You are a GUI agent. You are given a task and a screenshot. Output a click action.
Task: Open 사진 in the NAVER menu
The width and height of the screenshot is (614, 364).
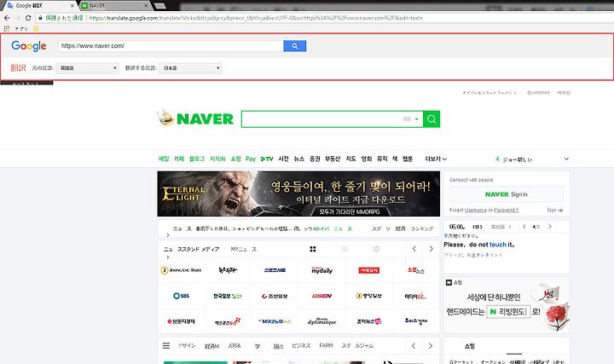pos(283,159)
